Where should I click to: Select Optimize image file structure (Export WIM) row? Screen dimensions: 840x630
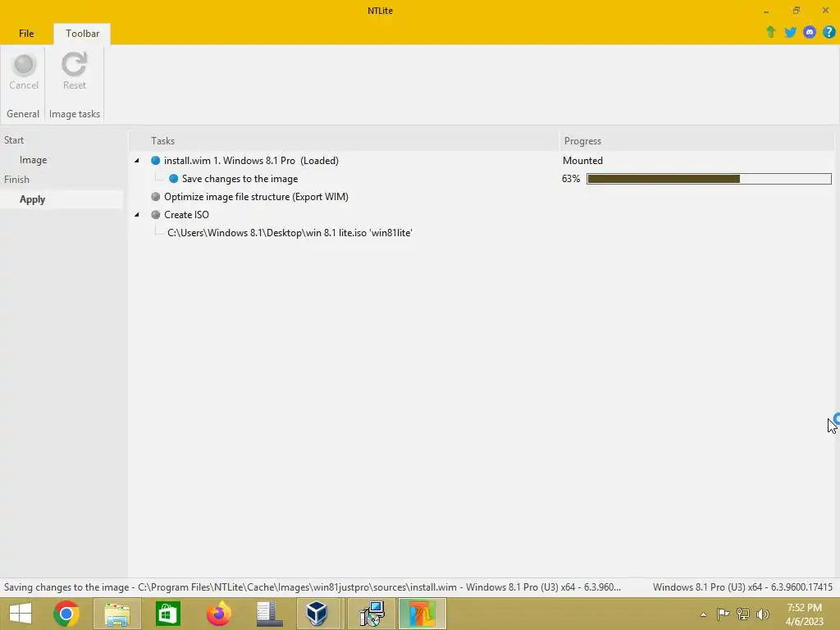tap(256, 197)
